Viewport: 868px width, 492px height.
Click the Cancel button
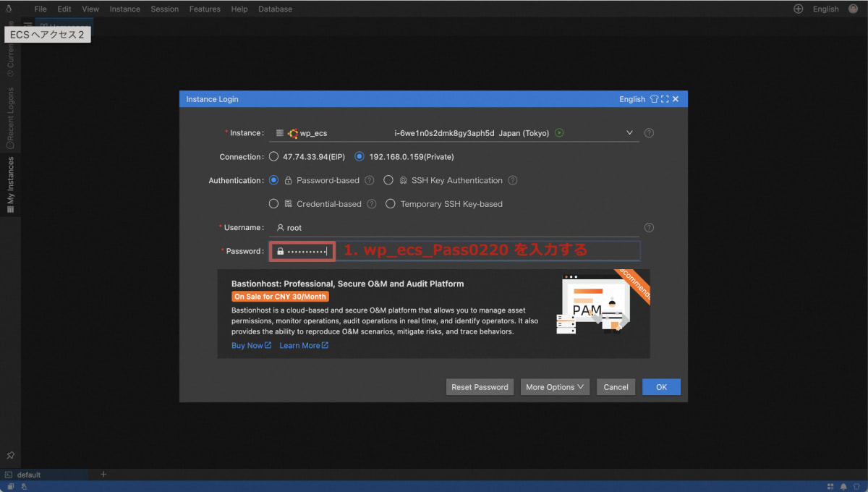point(616,387)
